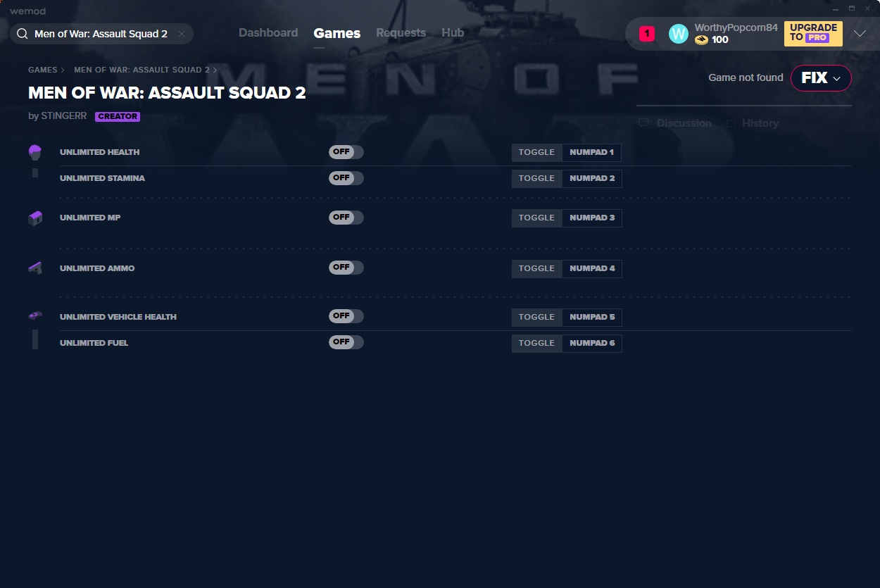Click Upgrade to Pro button

click(x=813, y=33)
